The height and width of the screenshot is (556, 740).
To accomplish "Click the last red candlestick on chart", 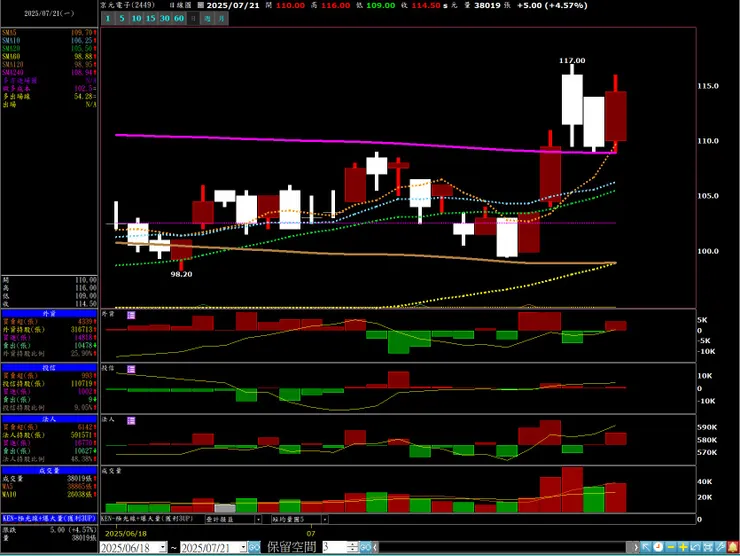I will coord(616,116).
